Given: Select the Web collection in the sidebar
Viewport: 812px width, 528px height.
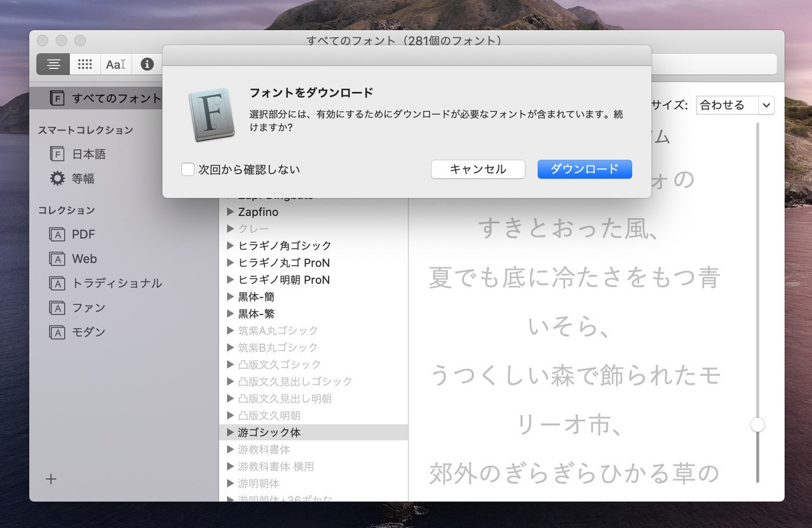Looking at the screenshot, I should (84, 259).
